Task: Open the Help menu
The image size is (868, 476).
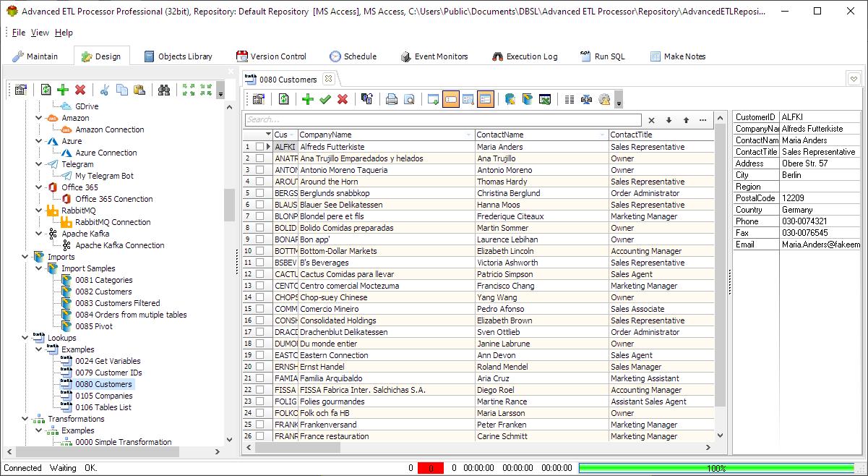Action: point(64,33)
